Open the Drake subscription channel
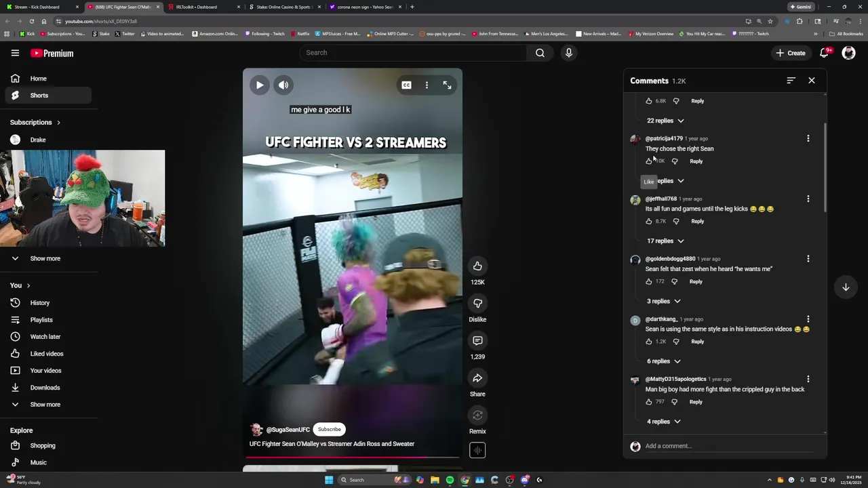The height and width of the screenshot is (488, 868). [x=48, y=140]
